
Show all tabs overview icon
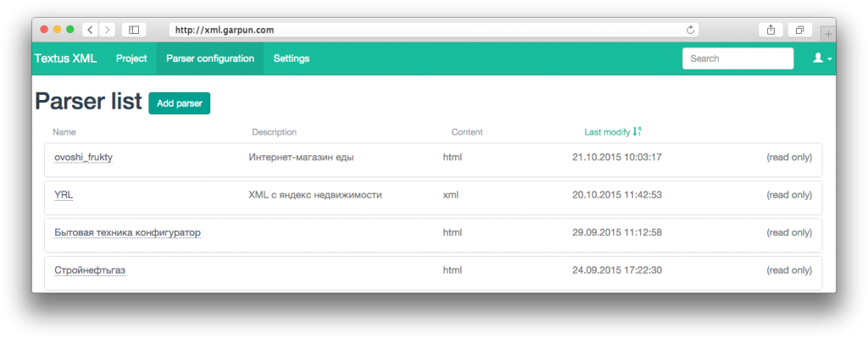(x=798, y=30)
